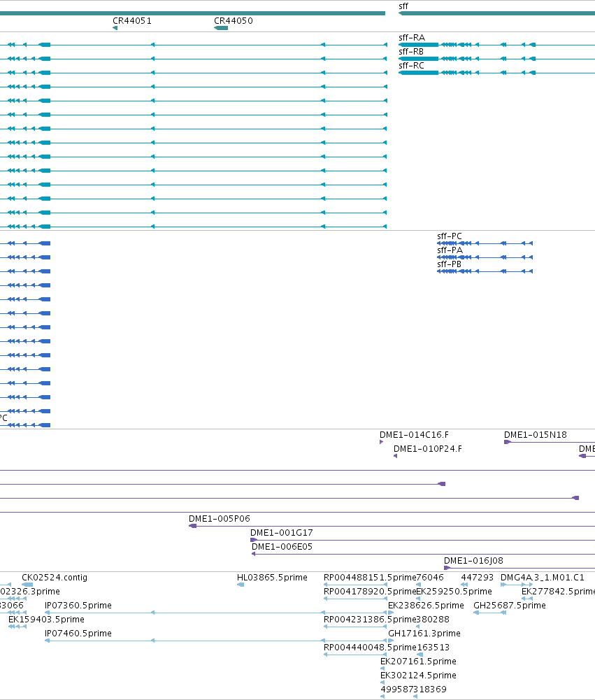
Task: Click the EK277842.5prime label
Action: (558, 592)
